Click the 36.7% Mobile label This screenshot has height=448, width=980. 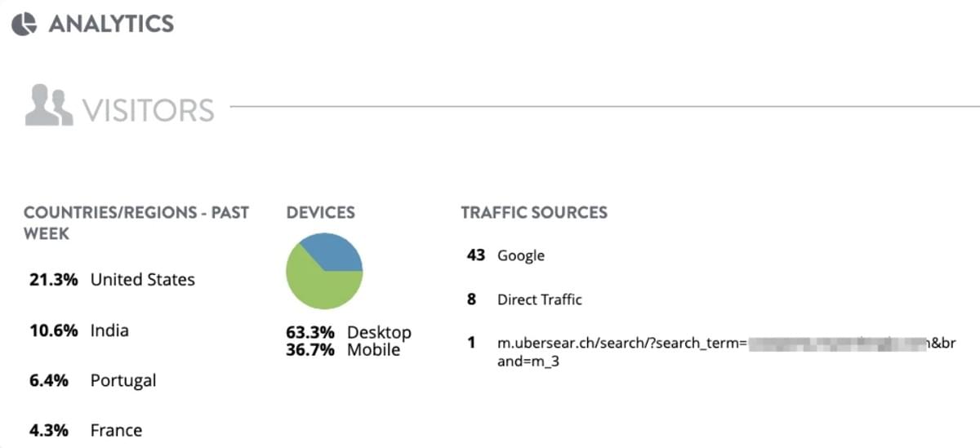(x=343, y=350)
